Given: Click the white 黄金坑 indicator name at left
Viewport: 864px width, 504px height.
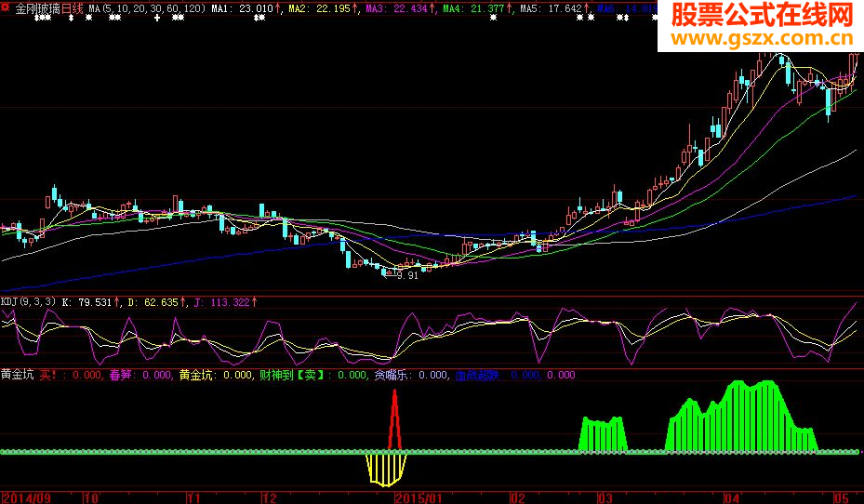Looking at the screenshot, I should (17, 375).
